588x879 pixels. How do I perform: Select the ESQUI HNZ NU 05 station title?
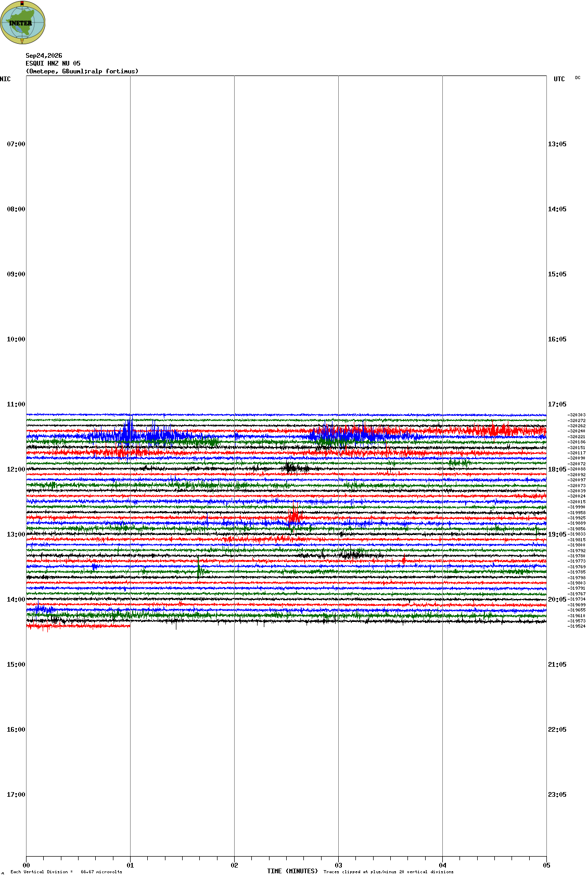point(53,63)
